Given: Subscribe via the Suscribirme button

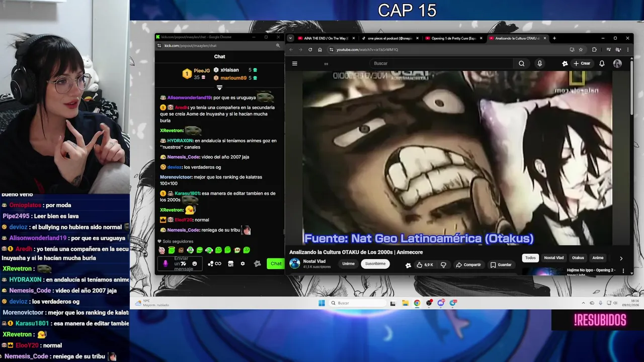Looking at the screenshot, I should point(375,263).
